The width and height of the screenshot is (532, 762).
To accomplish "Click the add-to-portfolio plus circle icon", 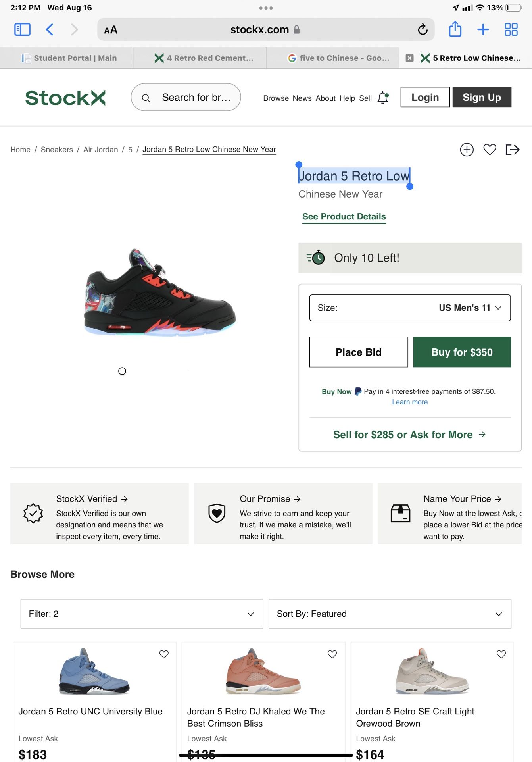I will (467, 150).
